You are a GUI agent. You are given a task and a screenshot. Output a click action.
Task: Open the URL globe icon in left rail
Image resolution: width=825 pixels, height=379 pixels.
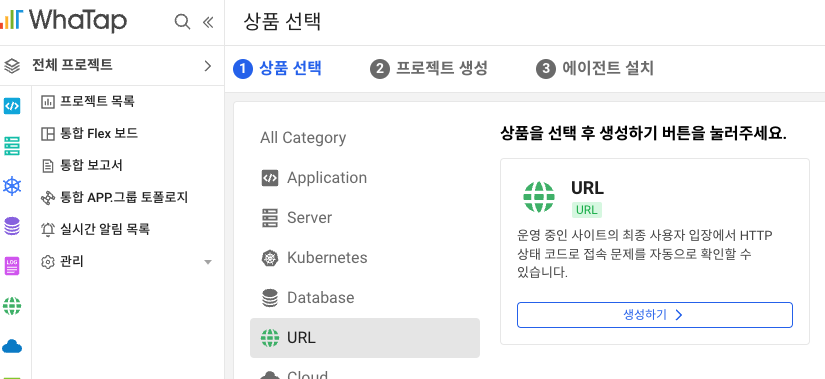(12, 306)
